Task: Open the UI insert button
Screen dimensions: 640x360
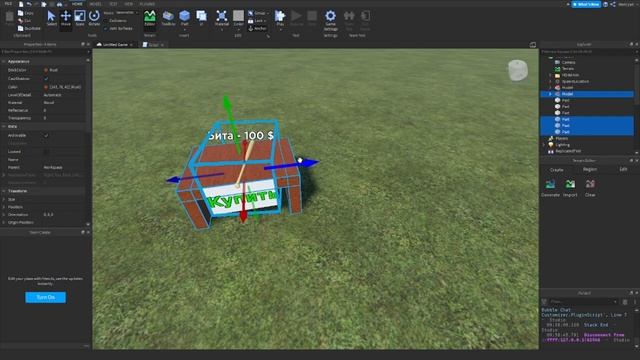Action: (201, 18)
